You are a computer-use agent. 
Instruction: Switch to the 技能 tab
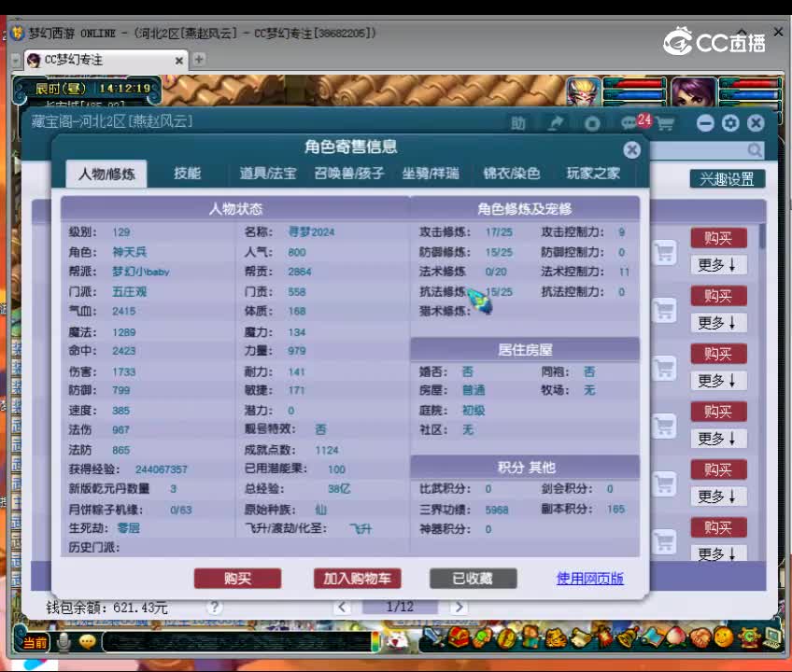tap(188, 174)
